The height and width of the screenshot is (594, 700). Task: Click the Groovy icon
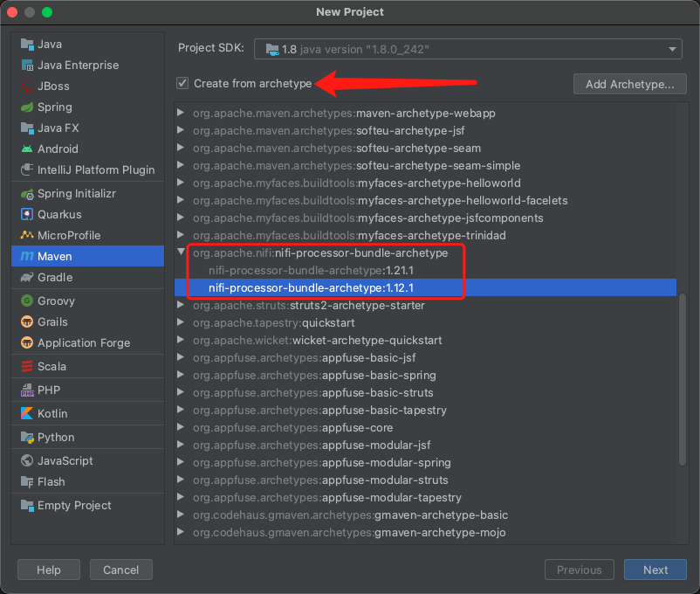27,300
